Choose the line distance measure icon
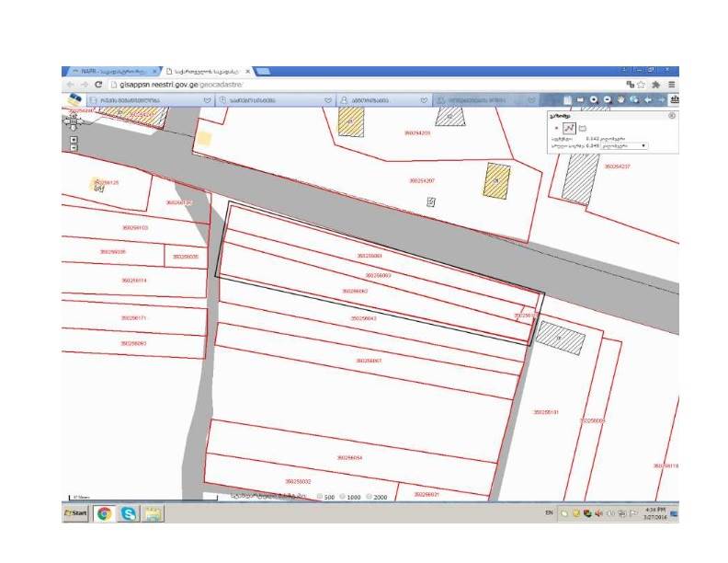 coord(569,128)
